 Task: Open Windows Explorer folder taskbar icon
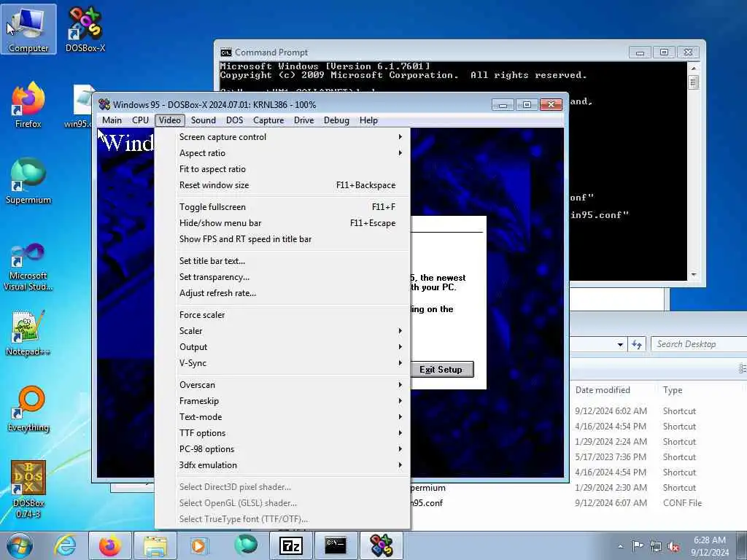[155, 545]
